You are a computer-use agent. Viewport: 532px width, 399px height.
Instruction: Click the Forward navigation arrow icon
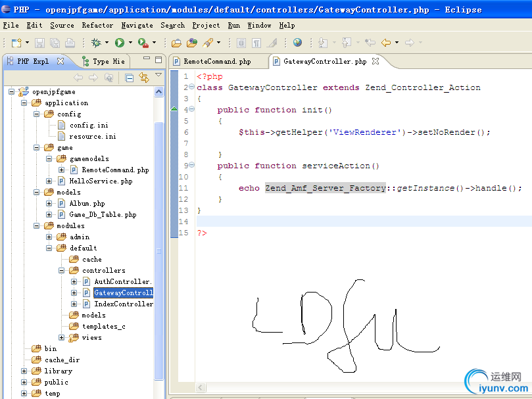410,43
